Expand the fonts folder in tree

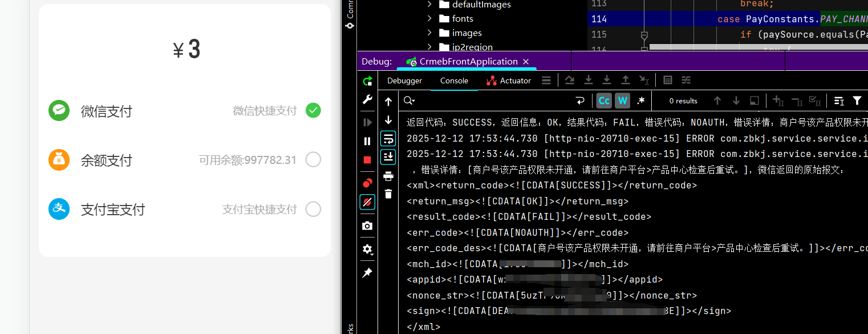tap(429, 18)
